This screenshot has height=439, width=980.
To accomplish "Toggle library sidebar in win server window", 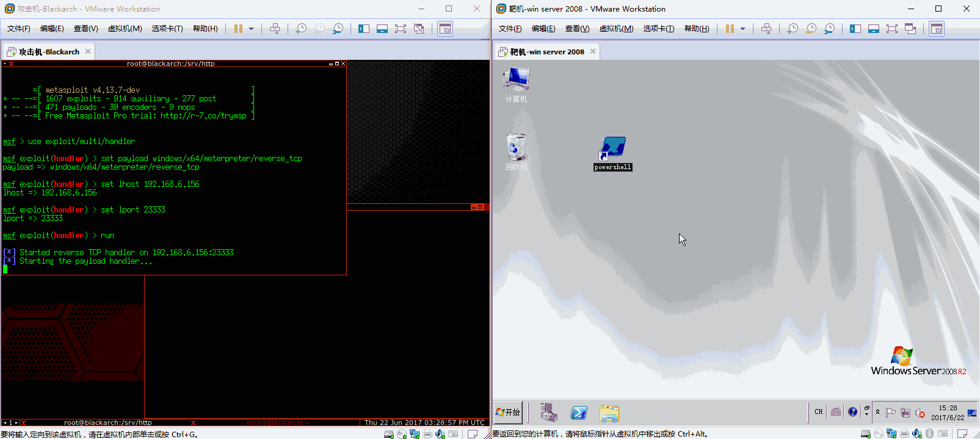I will click(x=855, y=29).
